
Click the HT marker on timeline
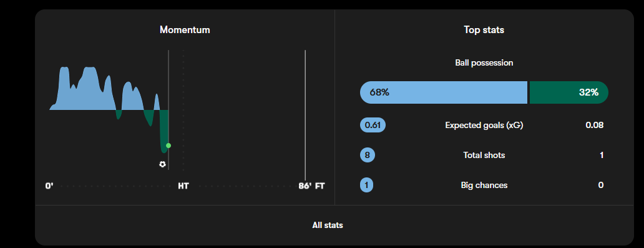(183, 186)
